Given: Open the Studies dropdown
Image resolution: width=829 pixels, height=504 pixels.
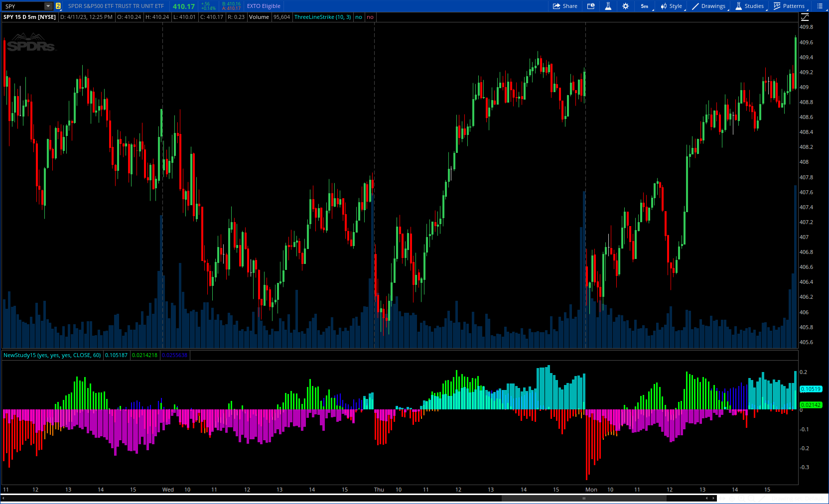Looking at the screenshot, I should [750, 6].
